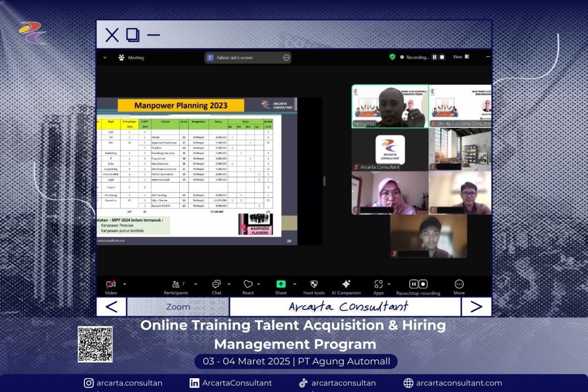Launch the AI Companion
This screenshot has height=392, width=588.
[346, 284]
